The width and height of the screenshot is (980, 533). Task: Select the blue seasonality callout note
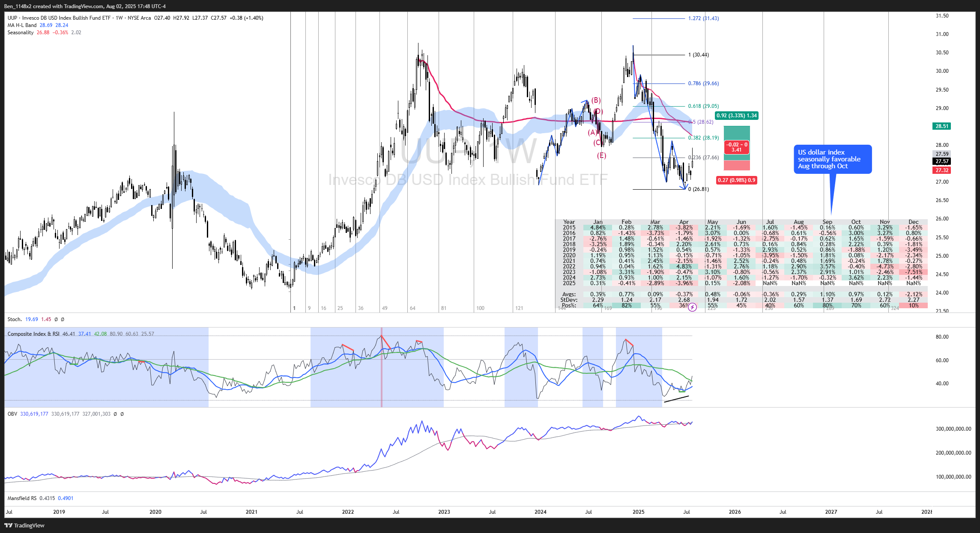tap(832, 159)
